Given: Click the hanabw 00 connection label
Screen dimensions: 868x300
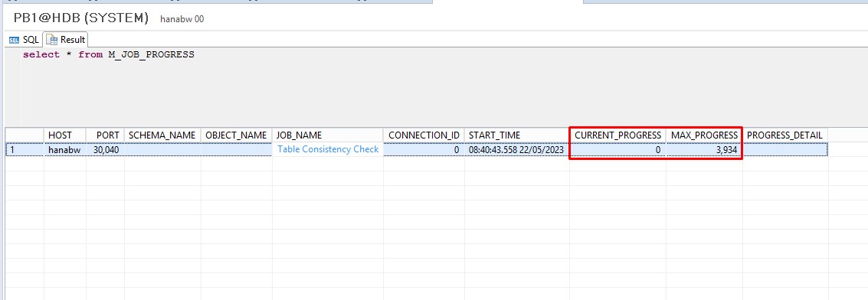Looking at the screenshot, I should point(182,19).
